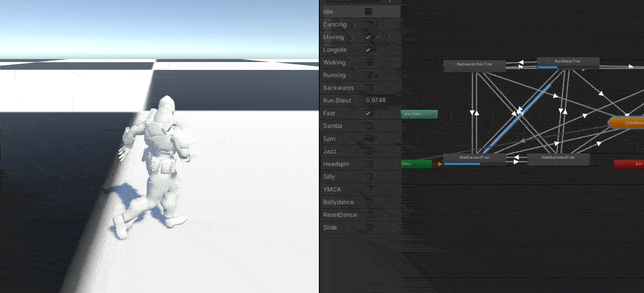Fire the Jazz trigger toggle

click(x=369, y=151)
